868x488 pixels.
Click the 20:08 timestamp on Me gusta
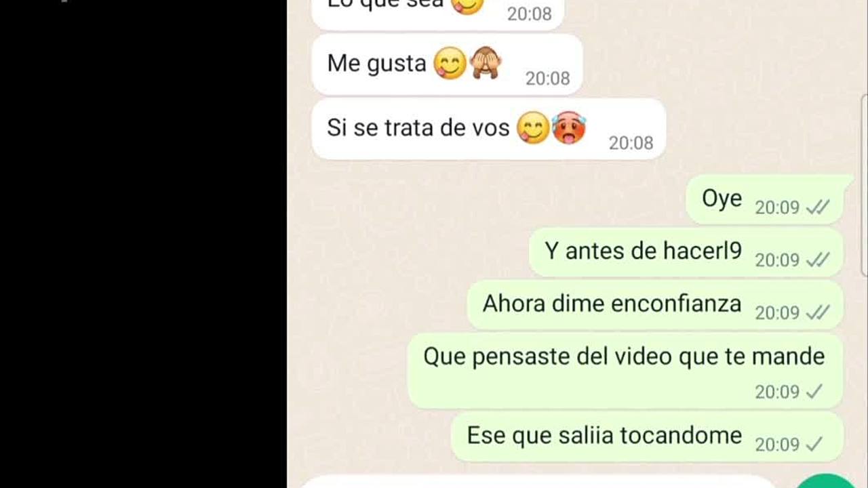click(x=547, y=79)
